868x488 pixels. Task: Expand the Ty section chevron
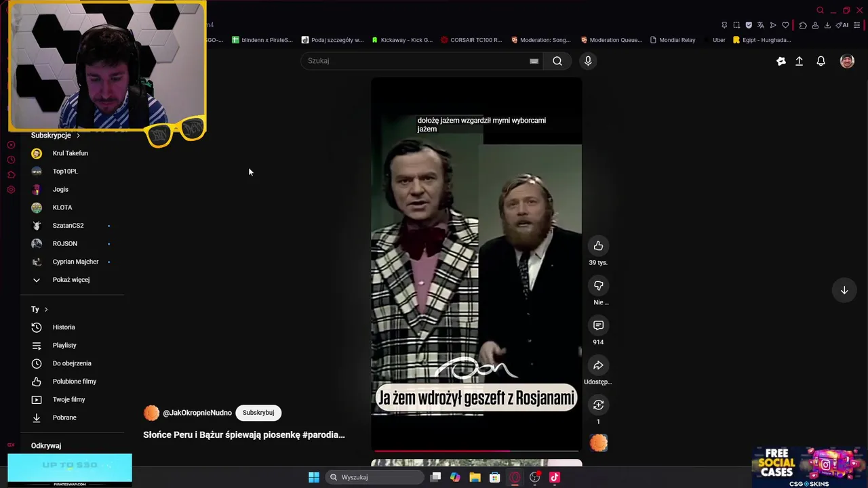[x=46, y=309]
